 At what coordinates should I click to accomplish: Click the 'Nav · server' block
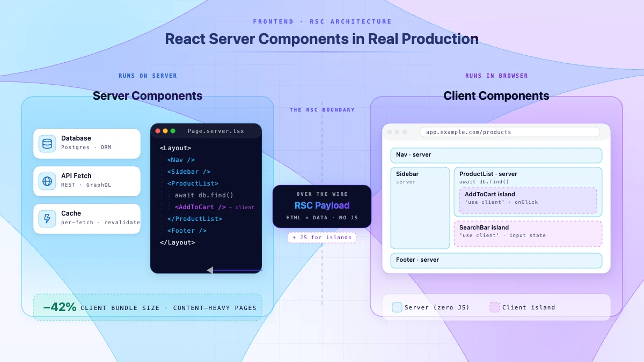(496, 156)
